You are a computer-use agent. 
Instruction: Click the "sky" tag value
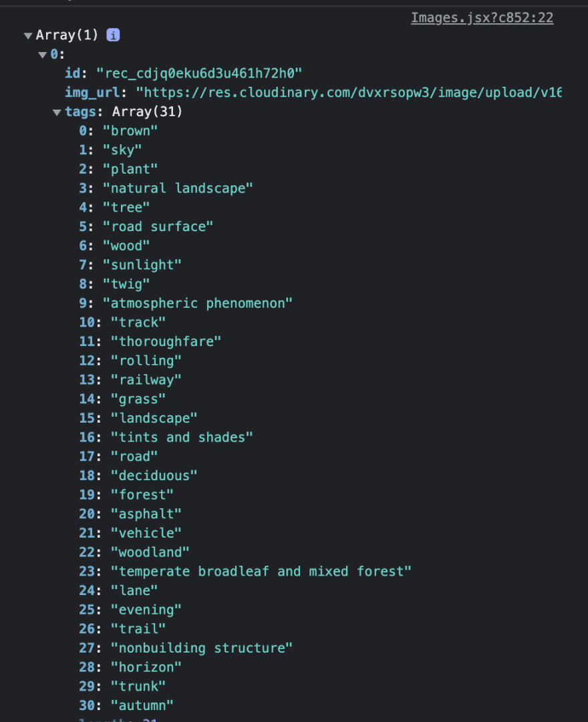click(x=124, y=150)
